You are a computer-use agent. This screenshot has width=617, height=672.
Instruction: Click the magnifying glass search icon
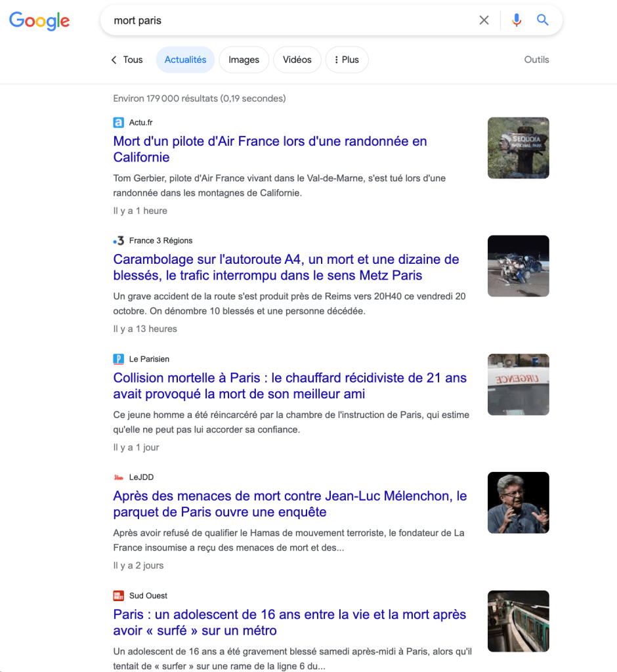click(542, 20)
